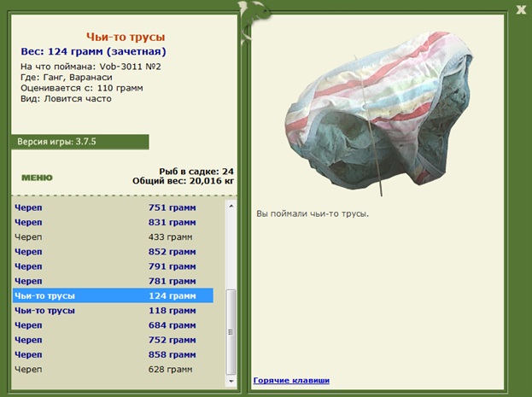This screenshot has width=532, height=397.
Task: Select the Череп 858 грамм entry
Action: [x=113, y=354]
